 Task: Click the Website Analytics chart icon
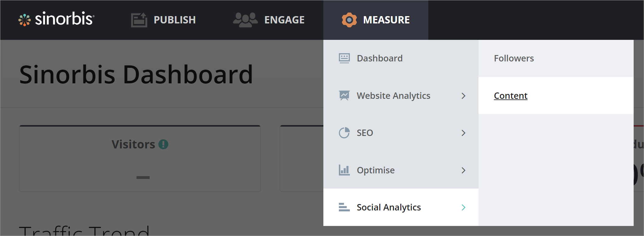[344, 95]
